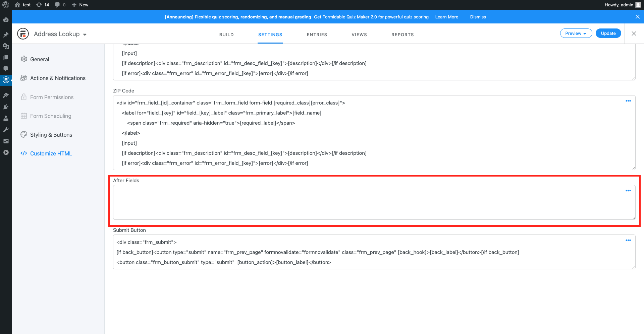Open the Preview dropdown
This screenshot has height=334, width=644.
pyautogui.click(x=576, y=33)
